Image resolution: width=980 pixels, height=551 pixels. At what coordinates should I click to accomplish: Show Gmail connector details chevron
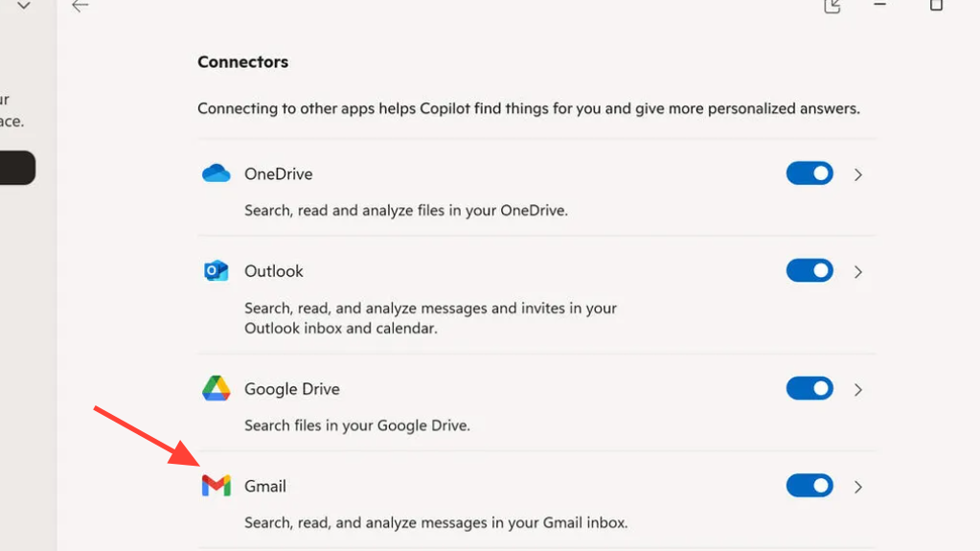(x=858, y=487)
